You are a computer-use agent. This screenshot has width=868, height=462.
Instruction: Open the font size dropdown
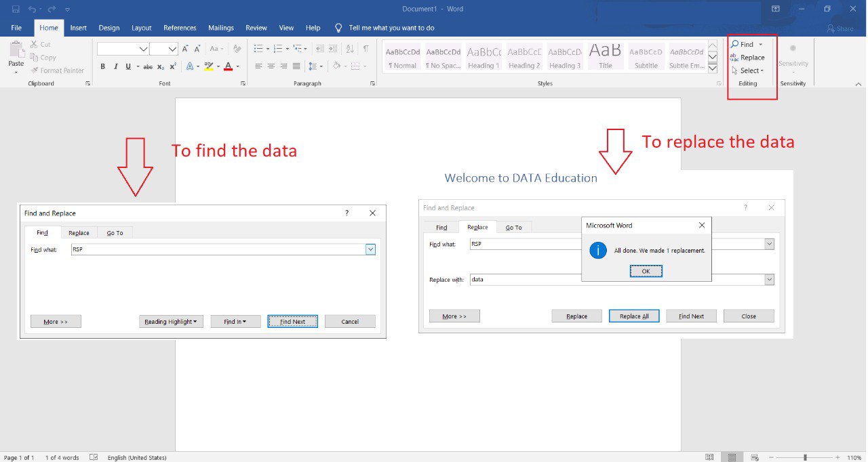click(172, 49)
